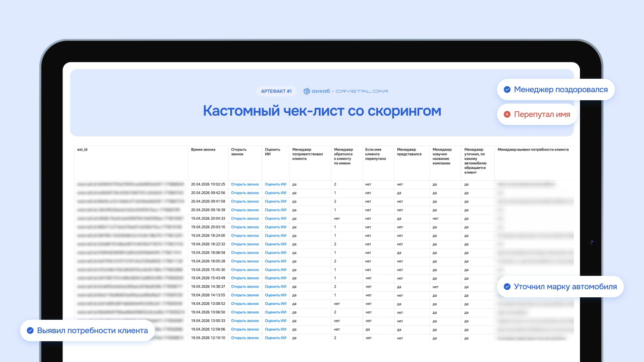Click the timestamp '19.04.2026 13:08:52'
This screenshot has width=644, height=362.
coord(208,304)
